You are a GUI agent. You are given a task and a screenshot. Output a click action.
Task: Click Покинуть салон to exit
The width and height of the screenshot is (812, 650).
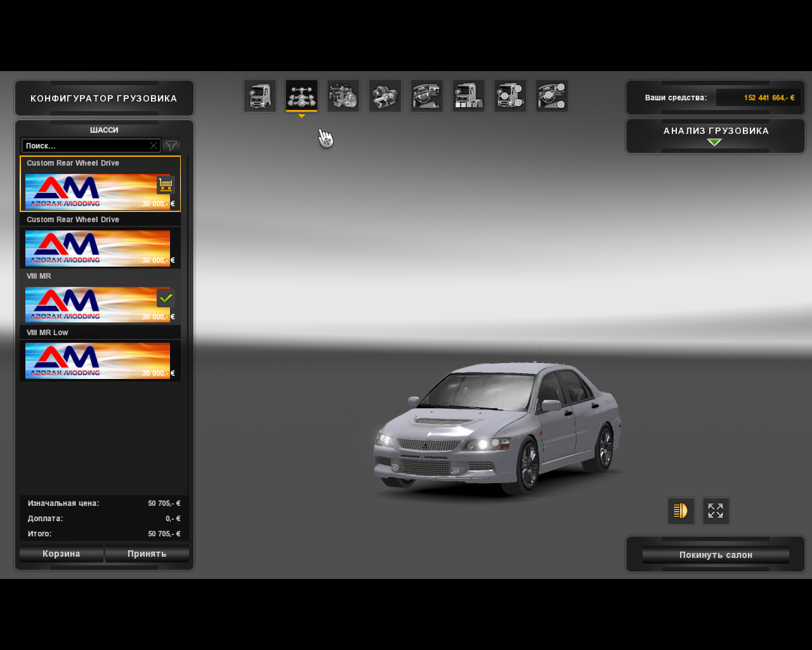coord(714,554)
